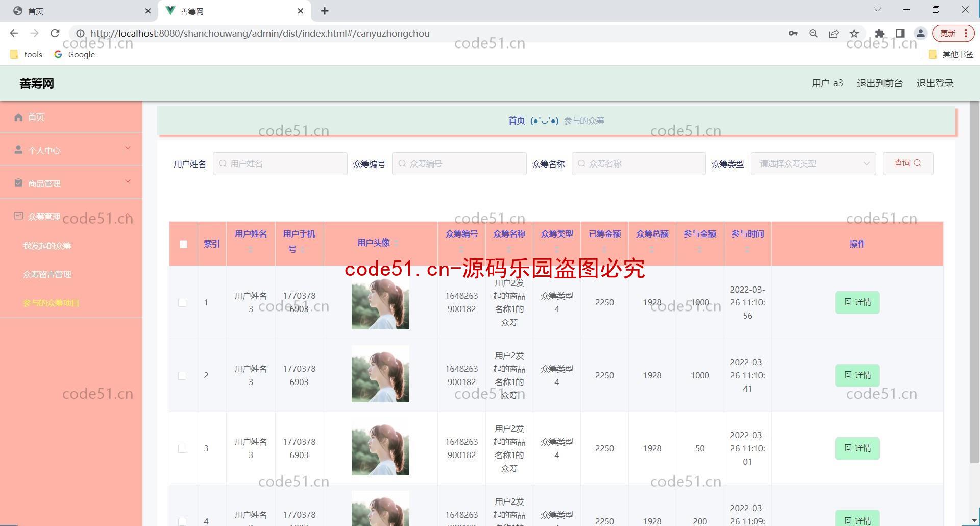Click the zoom magnifier icon in address bar
980x526 pixels.
click(813, 33)
